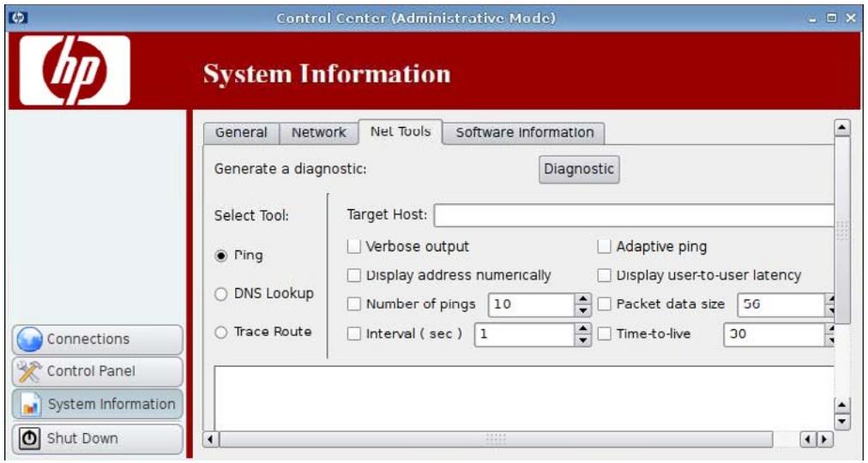Image resolution: width=868 pixels, height=463 pixels.
Task: Click the 'Select Tool:' label
Action: [251, 216]
